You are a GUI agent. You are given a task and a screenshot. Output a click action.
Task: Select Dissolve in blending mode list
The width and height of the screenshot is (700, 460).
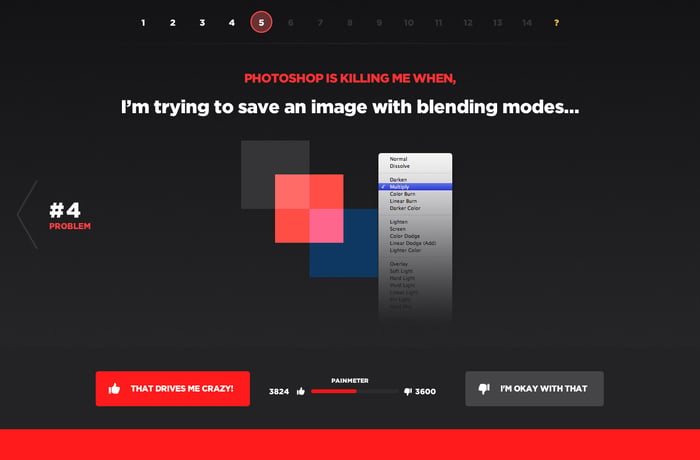(x=400, y=166)
